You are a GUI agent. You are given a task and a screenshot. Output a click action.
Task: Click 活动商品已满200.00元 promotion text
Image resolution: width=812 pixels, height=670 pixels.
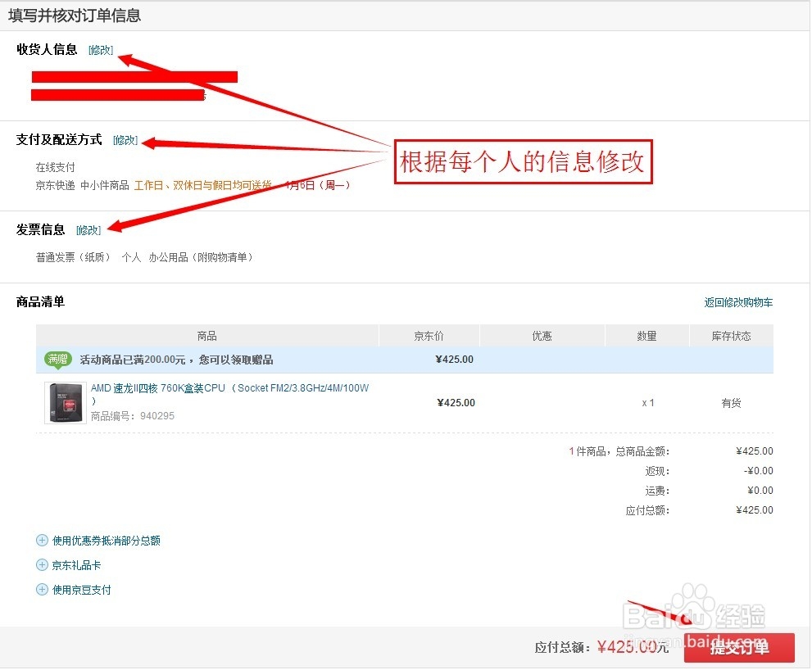(177, 360)
